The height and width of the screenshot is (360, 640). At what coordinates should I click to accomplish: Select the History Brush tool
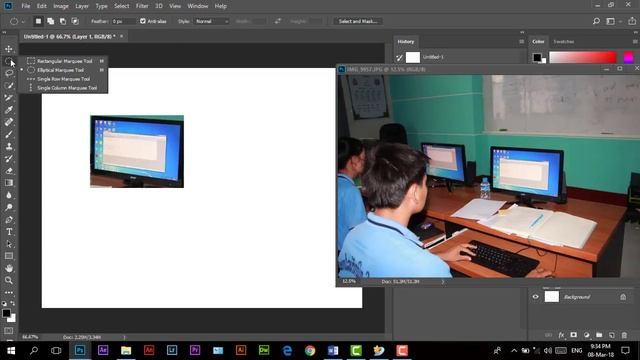(9, 159)
